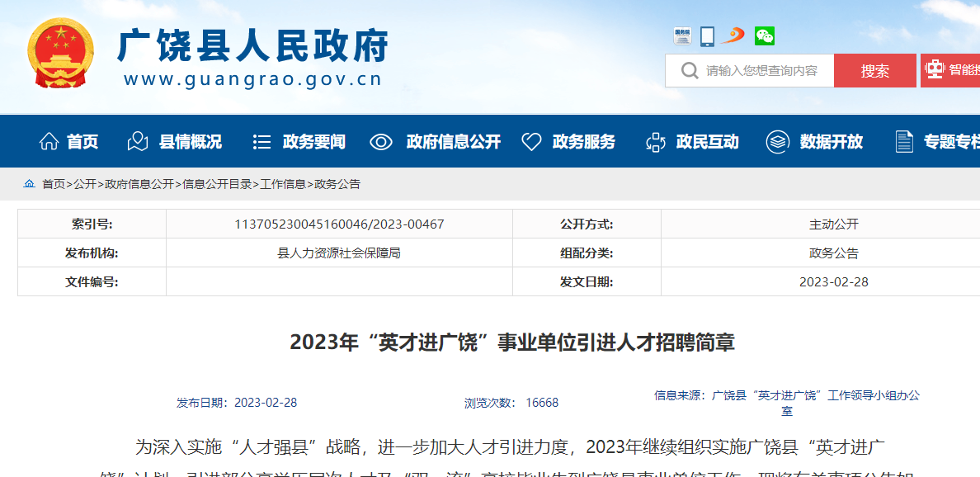
Task: Click the document icon for 专题专栏
Action: [904, 142]
